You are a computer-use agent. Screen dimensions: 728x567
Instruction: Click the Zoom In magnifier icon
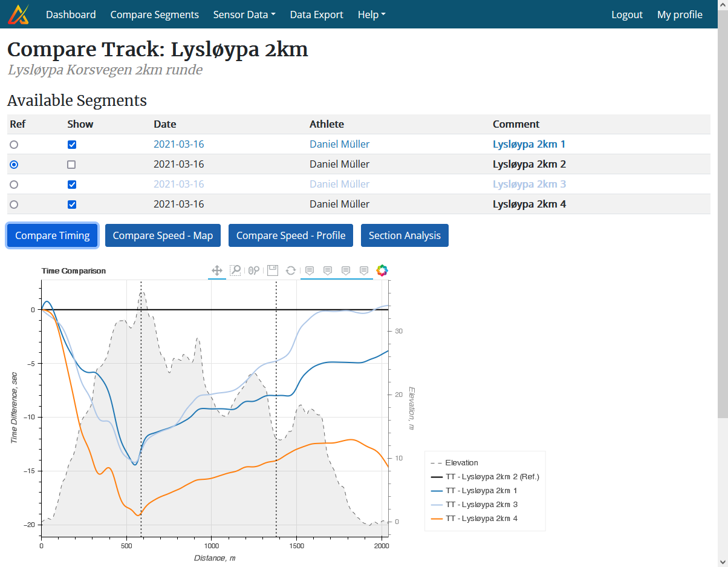coord(250,270)
